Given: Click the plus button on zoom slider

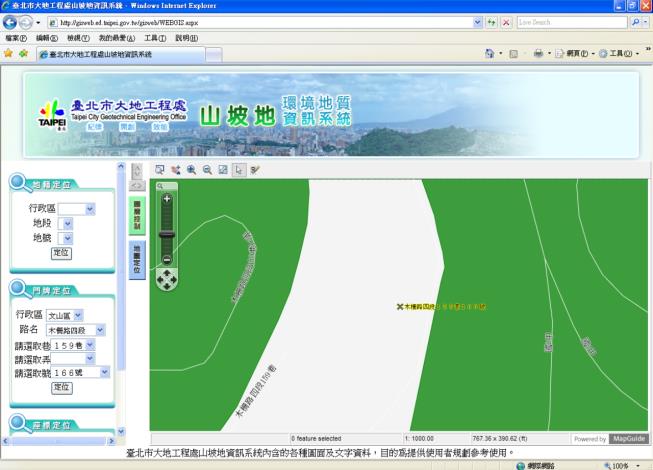Looking at the screenshot, I should click(x=167, y=199).
